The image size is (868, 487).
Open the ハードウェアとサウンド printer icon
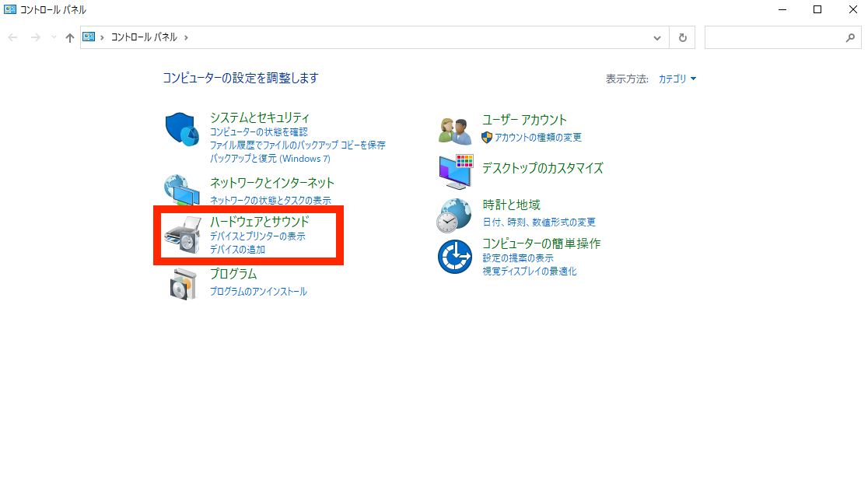183,235
